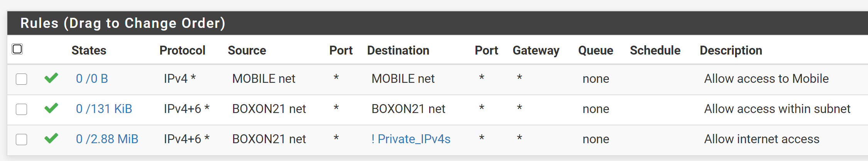The height and width of the screenshot is (161, 868).
Task: Click the Protocol column header
Action: click(x=182, y=50)
